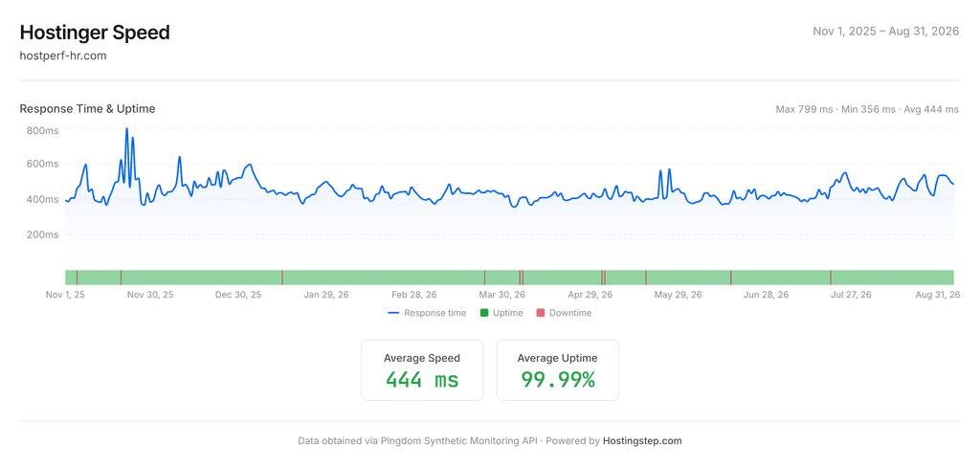Click the date range Nov 1, 2025 – Aug 31, 2026

coord(885,32)
